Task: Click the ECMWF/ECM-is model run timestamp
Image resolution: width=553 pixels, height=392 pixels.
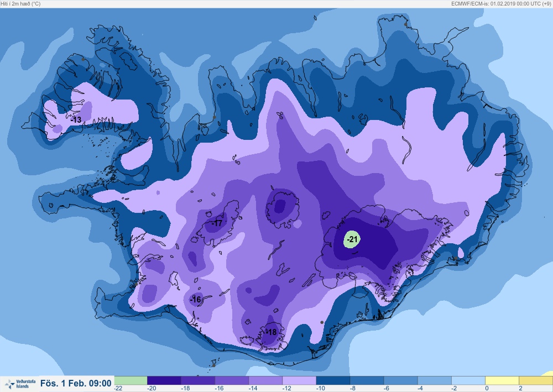Action: [x=501, y=3]
